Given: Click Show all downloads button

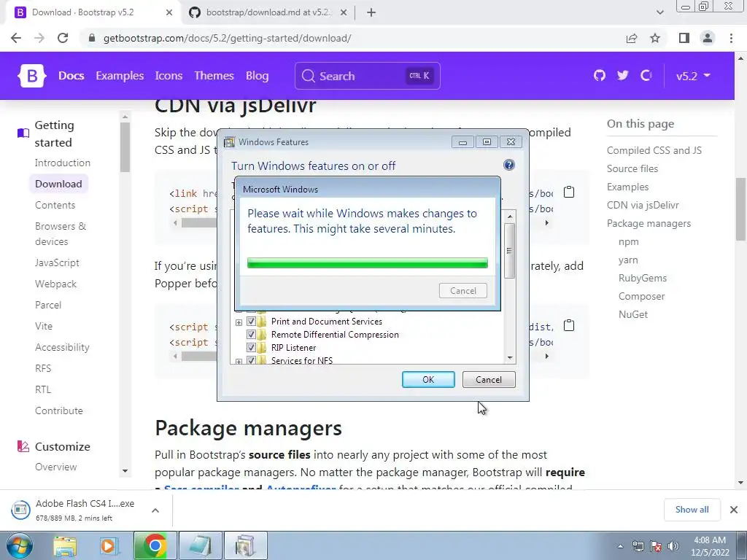Looking at the screenshot, I should pos(692,510).
